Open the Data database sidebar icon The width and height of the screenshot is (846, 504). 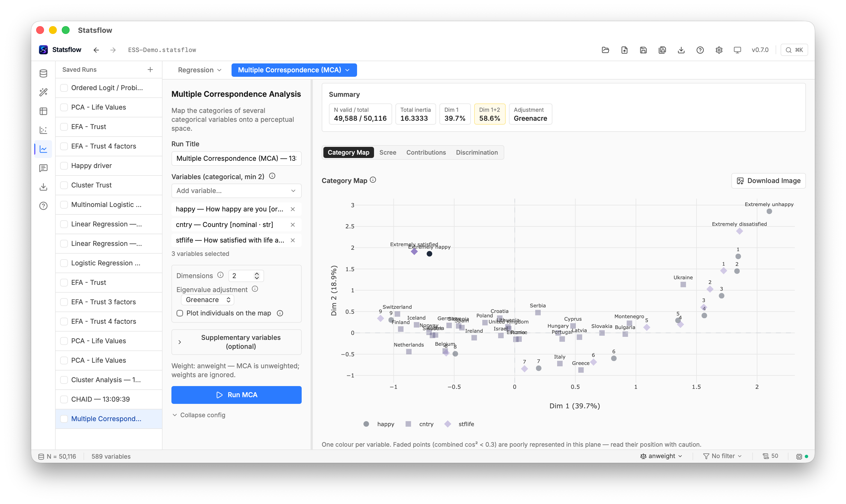pyautogui.click(x=43, y=73)
